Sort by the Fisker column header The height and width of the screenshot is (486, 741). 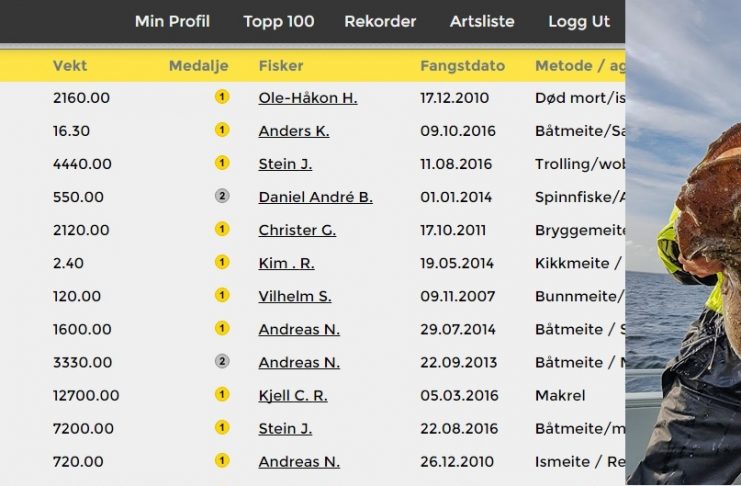[x=281, y=66]
